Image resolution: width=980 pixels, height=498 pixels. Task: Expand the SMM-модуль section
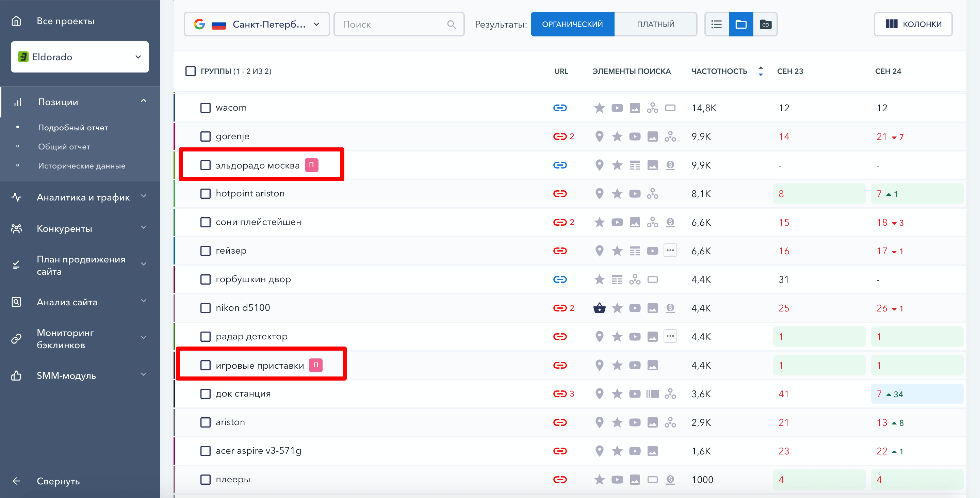pos(143,374)
